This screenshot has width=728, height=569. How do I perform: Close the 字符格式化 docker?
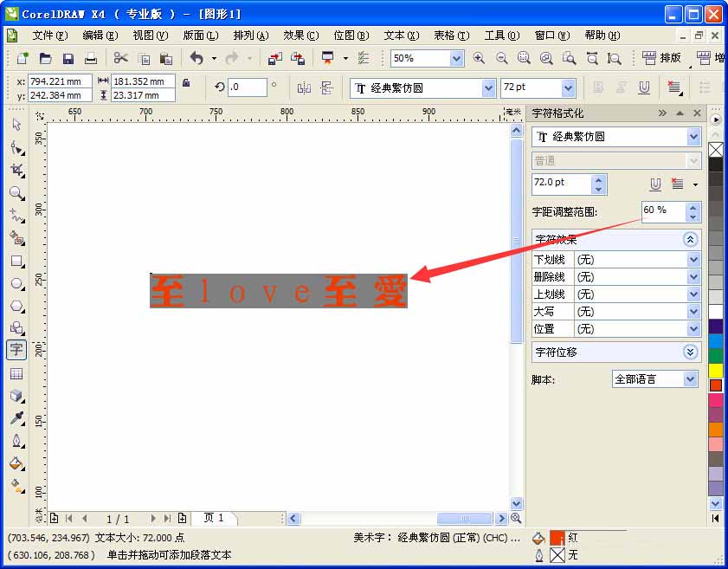pos(697,113)
